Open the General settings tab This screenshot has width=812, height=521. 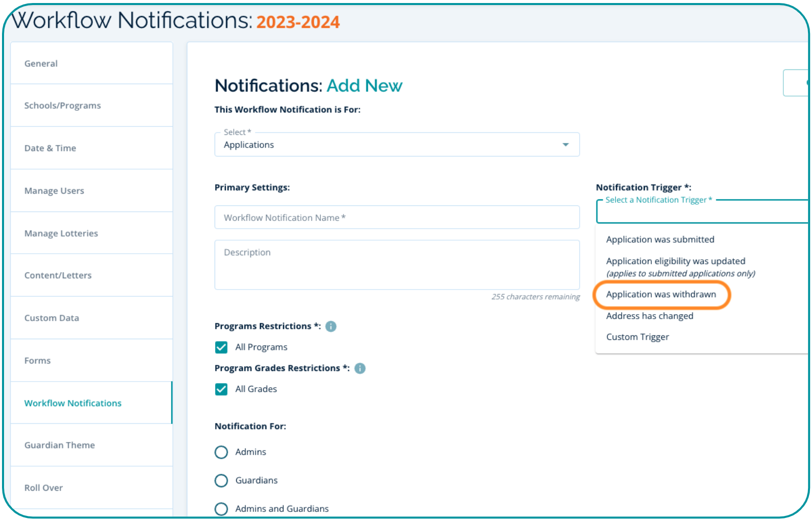pyautogui.click(x=41, y=63)
